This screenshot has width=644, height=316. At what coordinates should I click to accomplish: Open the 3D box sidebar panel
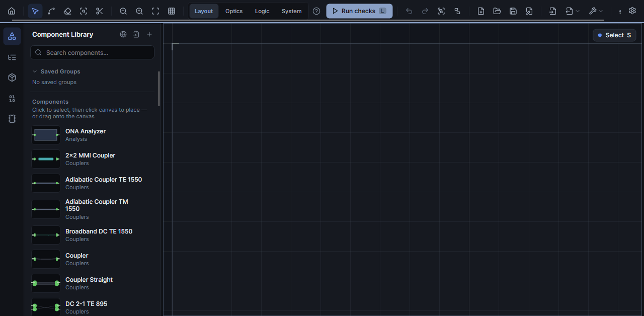tap(12, 77)
